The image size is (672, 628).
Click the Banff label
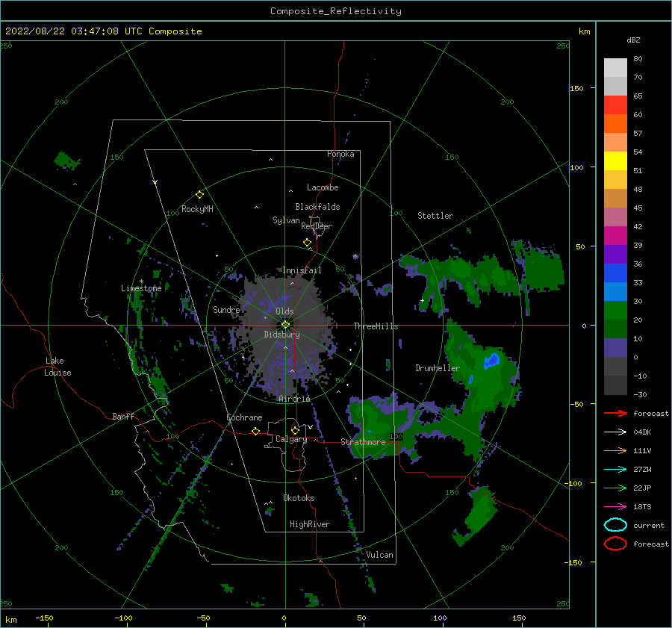pos(123,416)
